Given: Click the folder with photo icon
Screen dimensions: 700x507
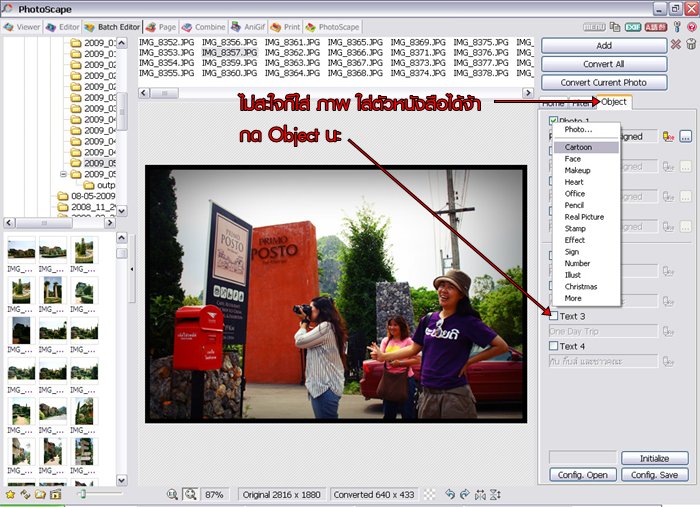Looking at the screenshot, I should click(x=56, y=495).
